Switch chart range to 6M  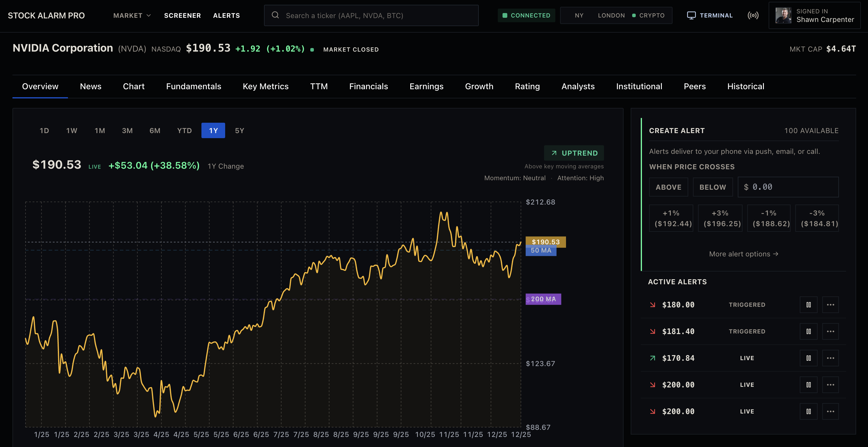click(155, 131)
